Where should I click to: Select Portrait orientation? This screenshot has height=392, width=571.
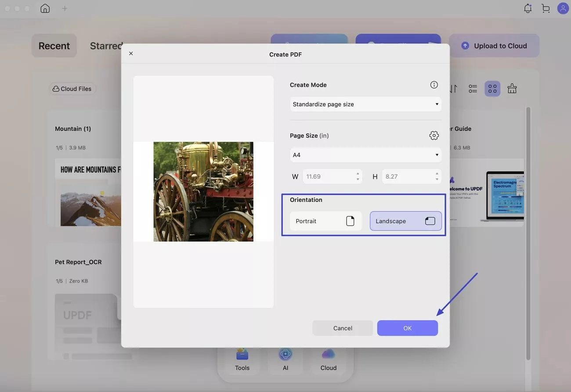(325, 221)
